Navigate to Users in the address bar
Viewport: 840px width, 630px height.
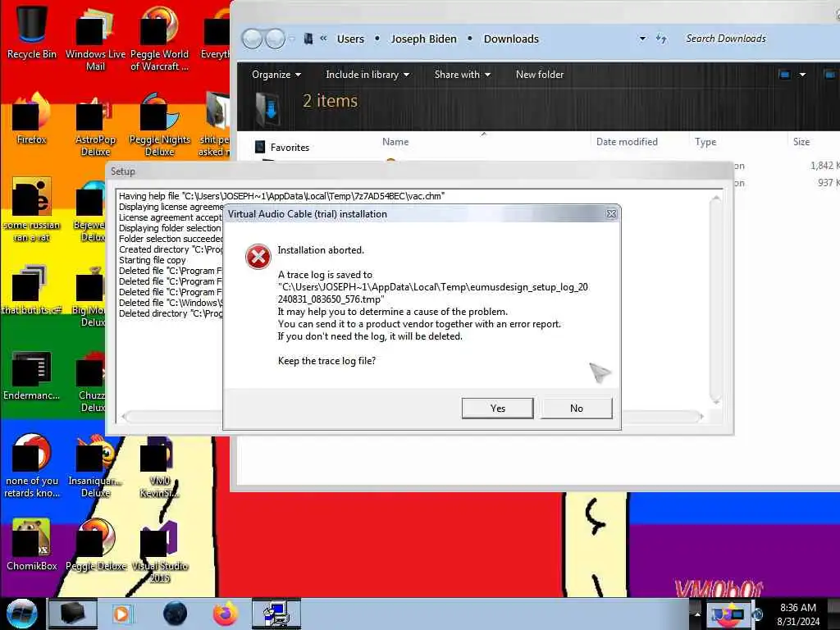[x=350, y=39]
